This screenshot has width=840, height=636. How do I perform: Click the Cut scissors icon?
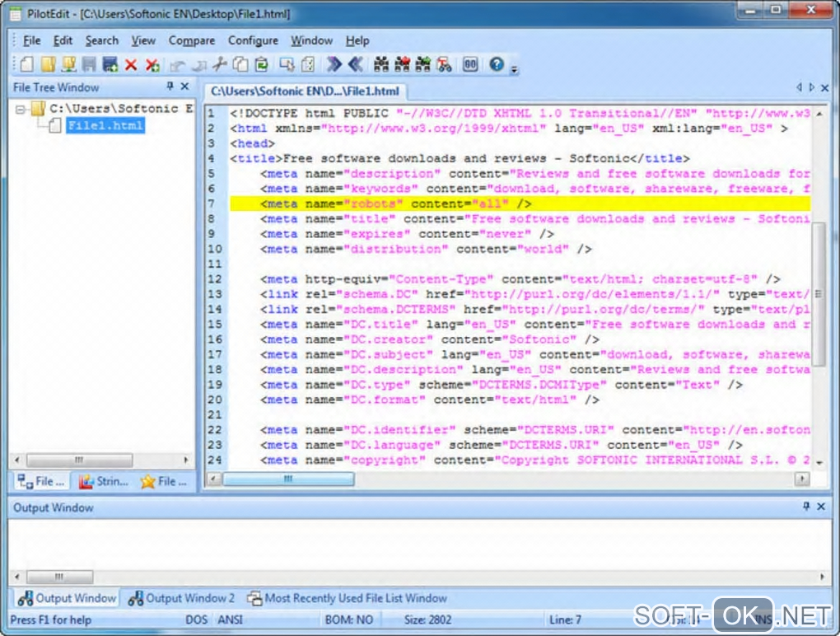[x=219, y=65]
